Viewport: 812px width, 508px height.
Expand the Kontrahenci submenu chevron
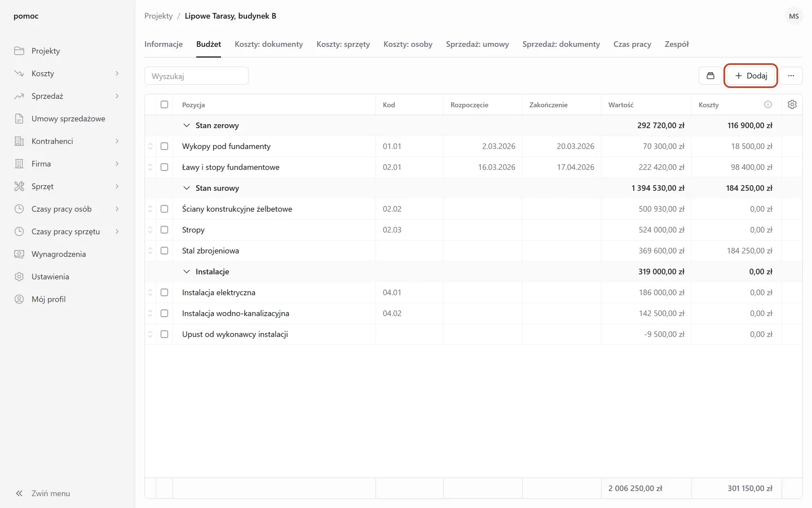click(x=117, y=141)
